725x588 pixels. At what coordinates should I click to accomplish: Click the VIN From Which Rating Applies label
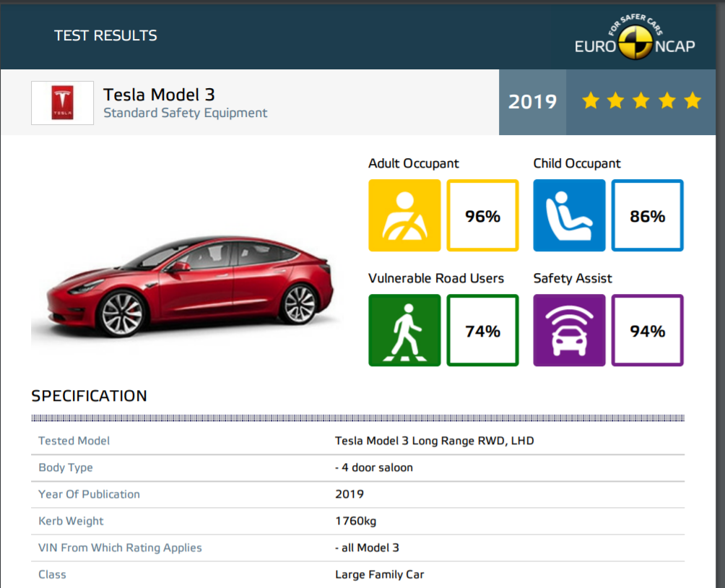120,548
